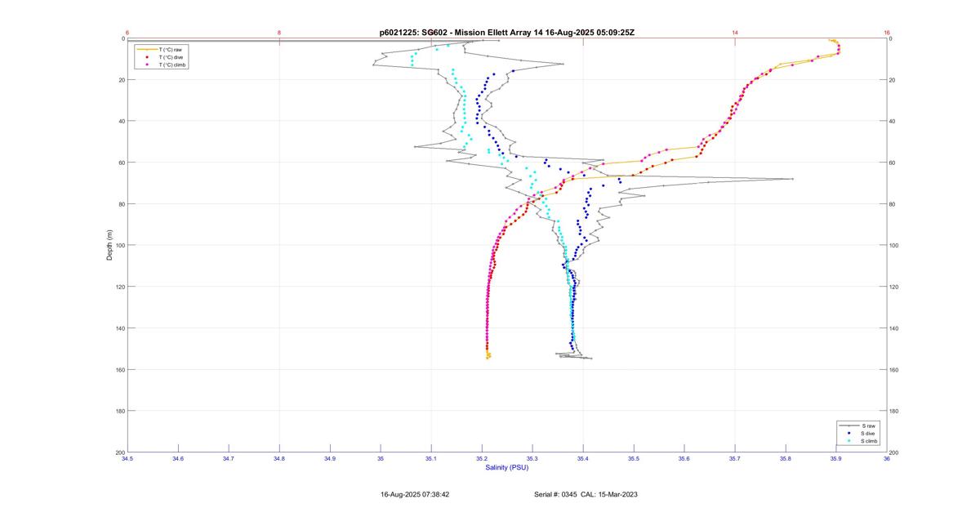Click depth tick 120 on right axis
The image size is (980, 508).
895,287
